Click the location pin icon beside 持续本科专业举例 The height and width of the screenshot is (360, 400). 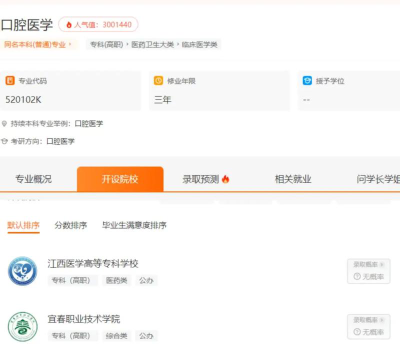[4, 124]
